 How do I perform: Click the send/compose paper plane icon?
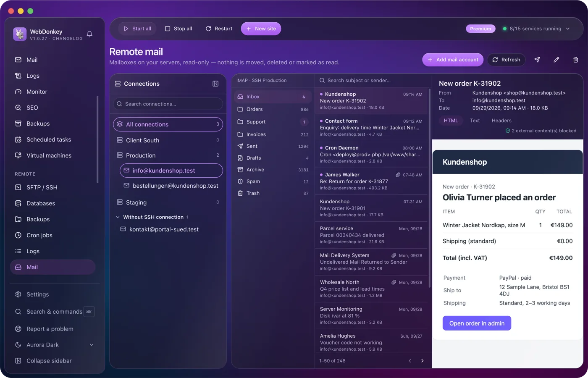pos(537,60)
